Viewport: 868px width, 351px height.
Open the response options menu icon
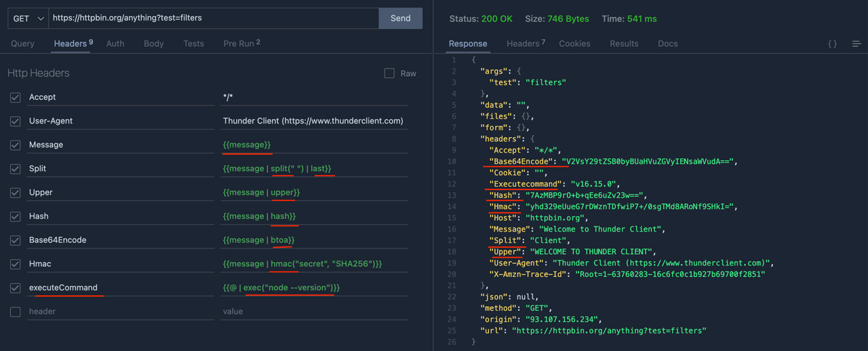click(x=856, y=43)
